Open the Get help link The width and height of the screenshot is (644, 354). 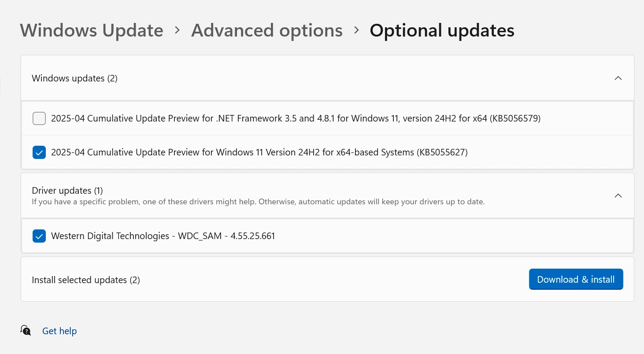pyautogui.click(x=59, y=331)
